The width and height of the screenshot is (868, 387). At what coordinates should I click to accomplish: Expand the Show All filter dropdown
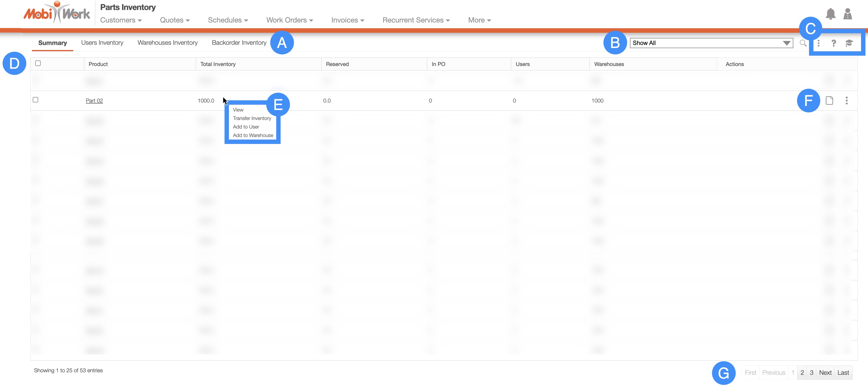click(711, 43)
